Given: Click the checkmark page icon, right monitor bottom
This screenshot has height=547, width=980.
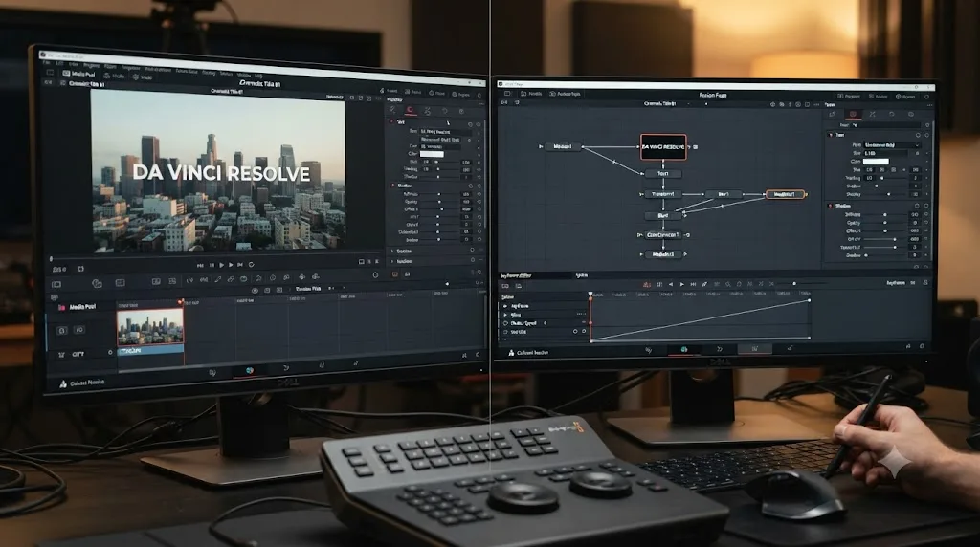Looking at the screenshot, I should 790,348.
